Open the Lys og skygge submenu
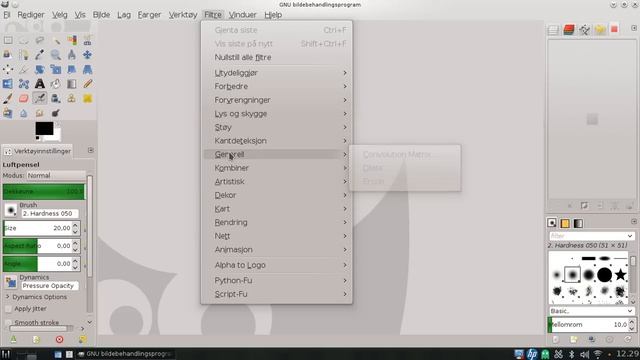640x360 pixels. pyautogui.click(x=277, y=113)
